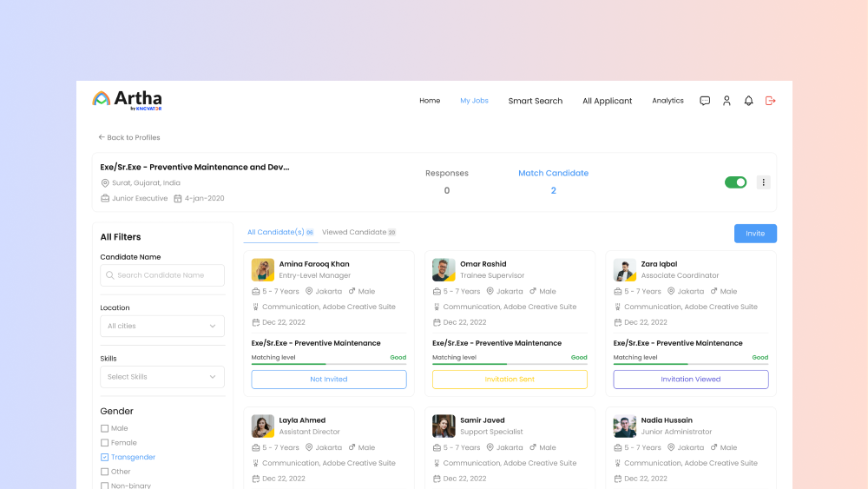Open Amina Farooq Khan's profile photo
This screenshot has height=489, width=868.
263,270
